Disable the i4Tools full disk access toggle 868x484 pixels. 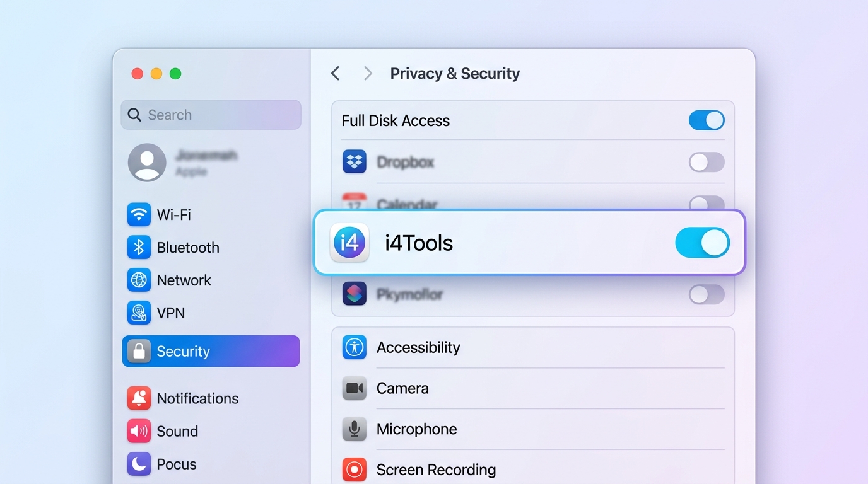(702, 243)
